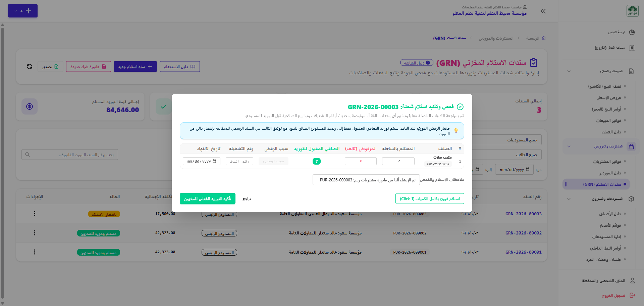Click المشتريات والموردين breadcrumb link
This screenshot has height=306, width=644.
(496, 38)
